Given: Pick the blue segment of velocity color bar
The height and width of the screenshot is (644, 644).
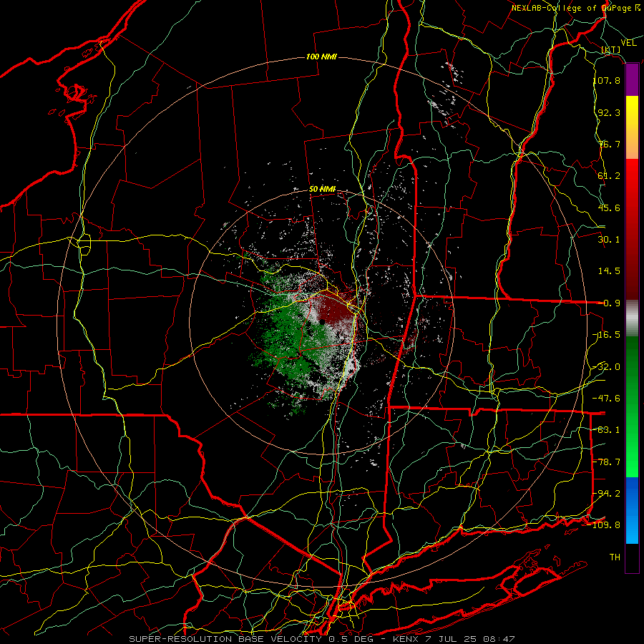Looking at the screenshot, I should point(632,510).
